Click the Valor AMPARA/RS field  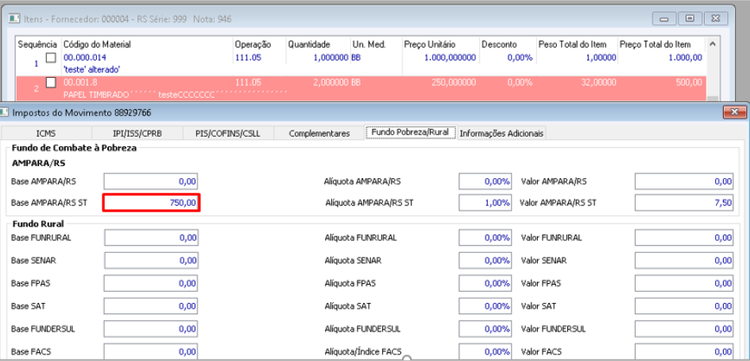click(684, 181)
